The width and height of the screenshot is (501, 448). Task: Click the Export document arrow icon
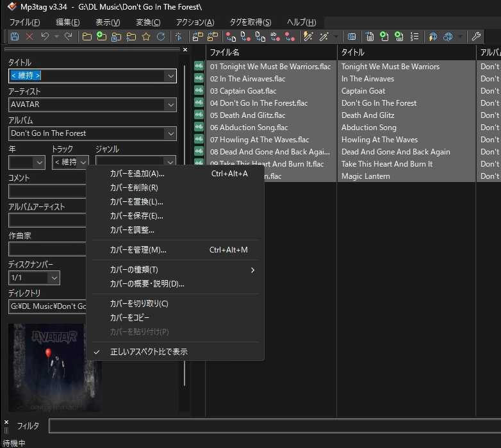tap(370, 37)
